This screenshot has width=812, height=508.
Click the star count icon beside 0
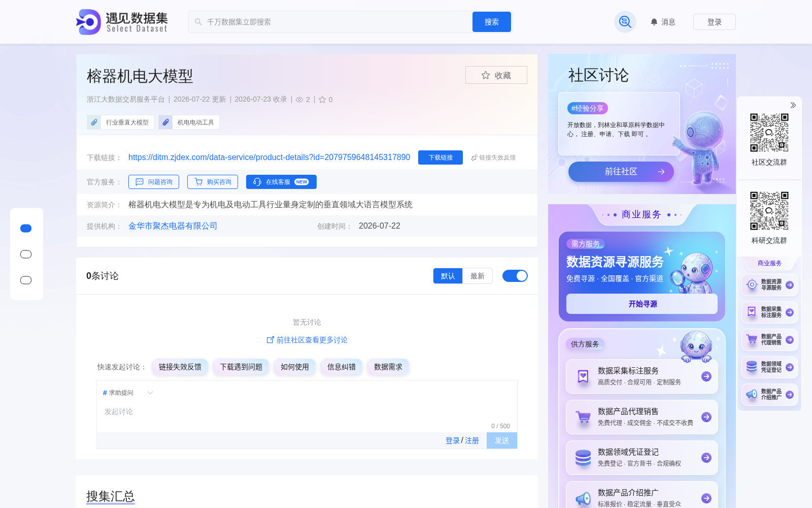[322, 100]
